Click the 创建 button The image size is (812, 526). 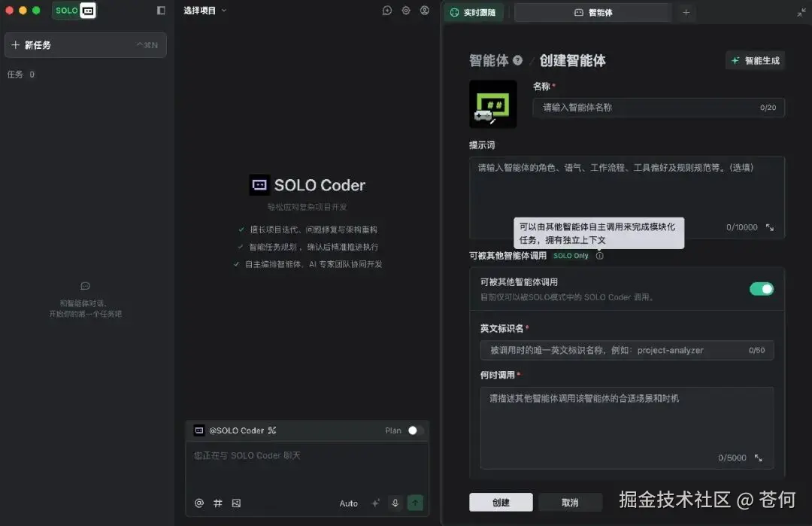(501, 502)
